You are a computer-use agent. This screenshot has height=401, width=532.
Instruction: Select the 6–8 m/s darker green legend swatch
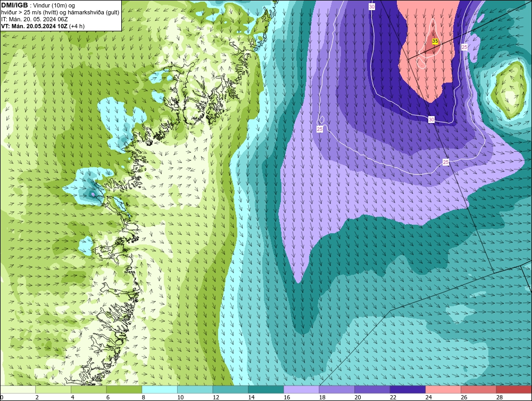tap(124, 389)
